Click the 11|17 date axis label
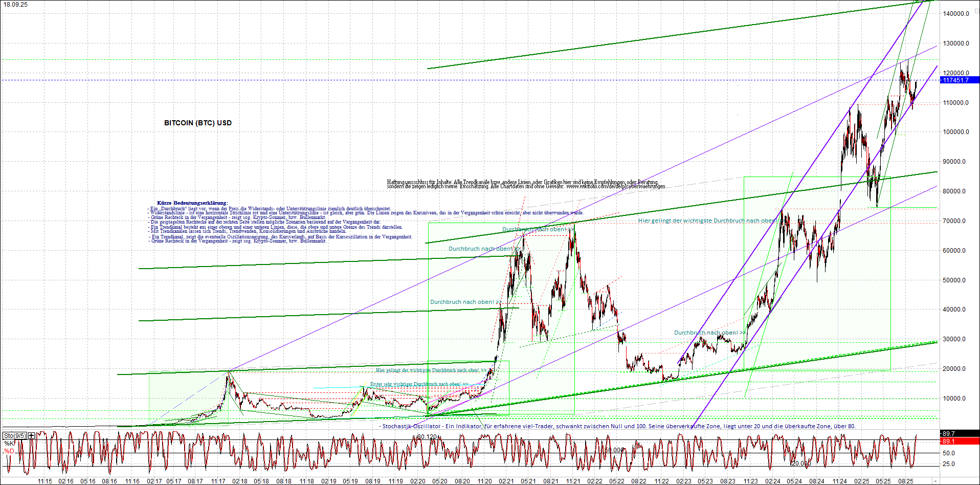980x485 pixels. pos(218,481)
